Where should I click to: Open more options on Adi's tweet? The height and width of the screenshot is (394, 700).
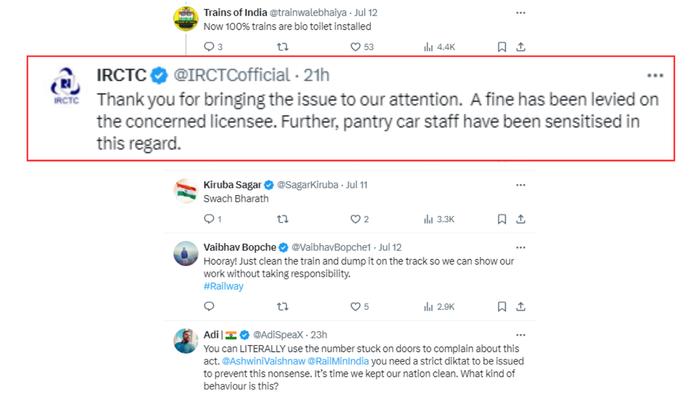pyautogui.click(x=521, y=335)
